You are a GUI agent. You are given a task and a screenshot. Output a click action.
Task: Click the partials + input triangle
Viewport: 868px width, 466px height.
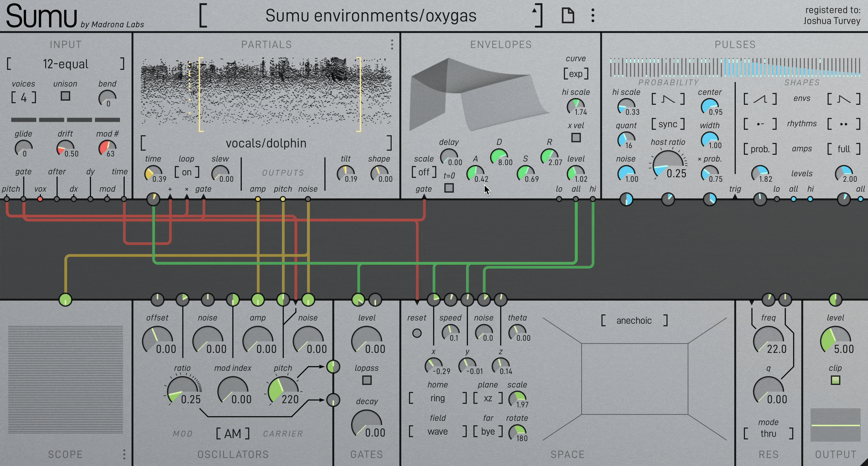170,197
